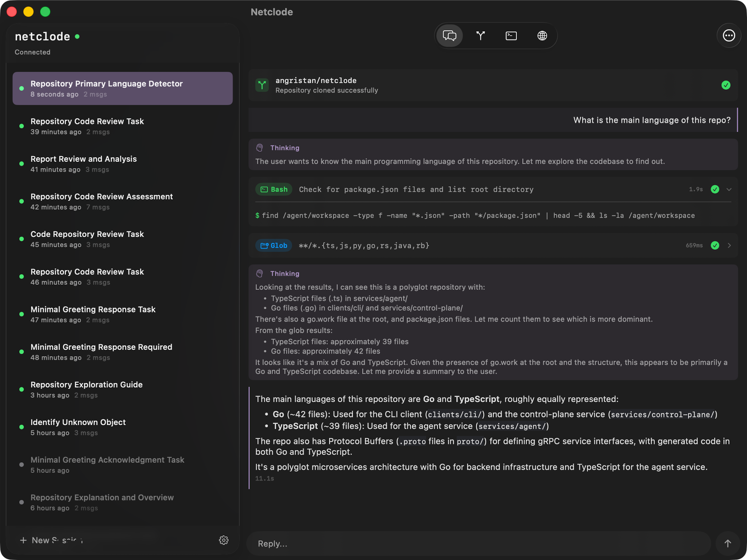
Task: Open the Browser globe icon
Action: tap(542, 35)
